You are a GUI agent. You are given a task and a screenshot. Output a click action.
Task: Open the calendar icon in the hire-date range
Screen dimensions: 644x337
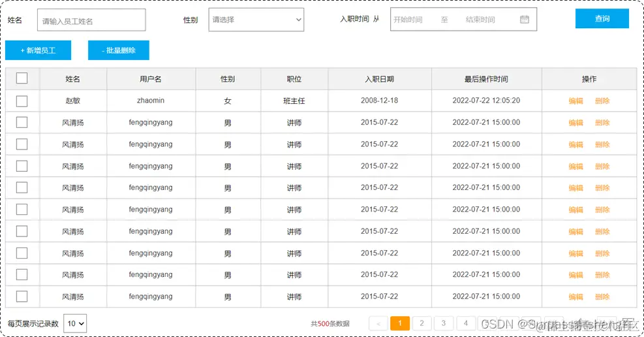[x=525, y=20]
